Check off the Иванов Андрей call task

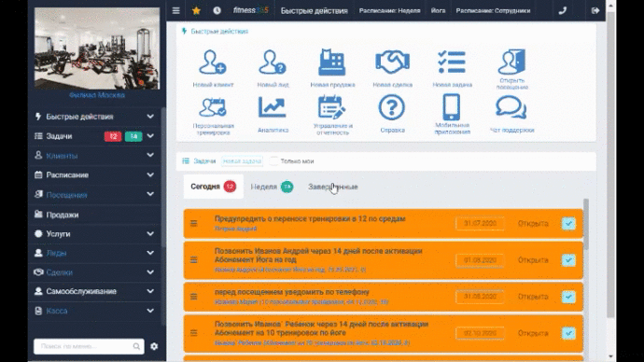pos(568,259)
